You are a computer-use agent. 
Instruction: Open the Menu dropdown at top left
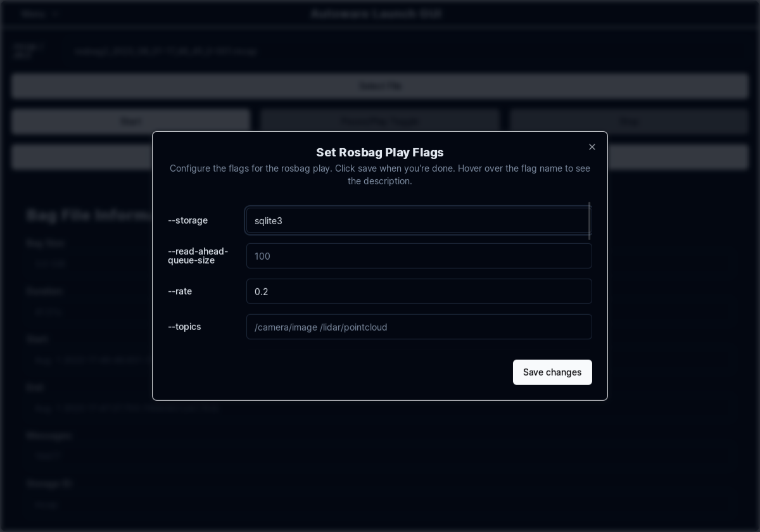tap(34, 13)
